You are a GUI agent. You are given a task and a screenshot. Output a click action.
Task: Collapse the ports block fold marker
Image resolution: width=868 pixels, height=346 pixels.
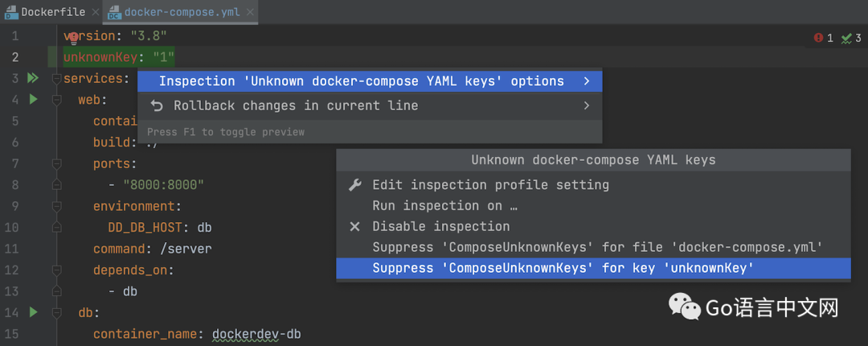tap(56, 163)
